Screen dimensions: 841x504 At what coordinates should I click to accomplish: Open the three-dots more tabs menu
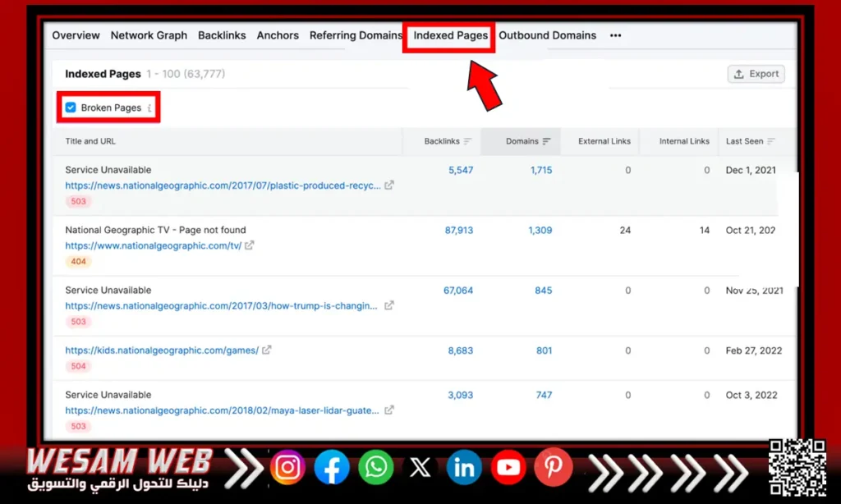(615, 35)
